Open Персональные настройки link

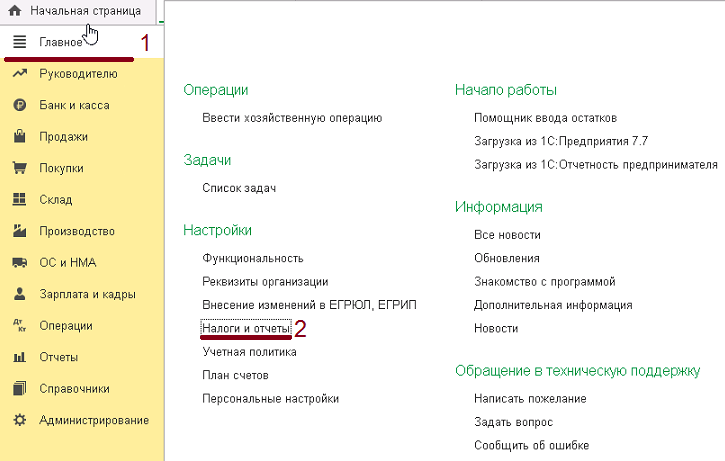270,399
